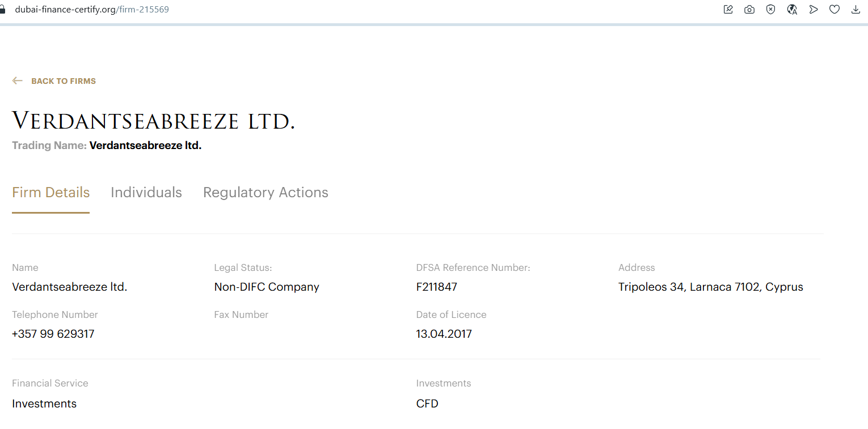Click the telephone number +357 99 629317
This screenshot has height=429, width=868.
coord(53,334)
